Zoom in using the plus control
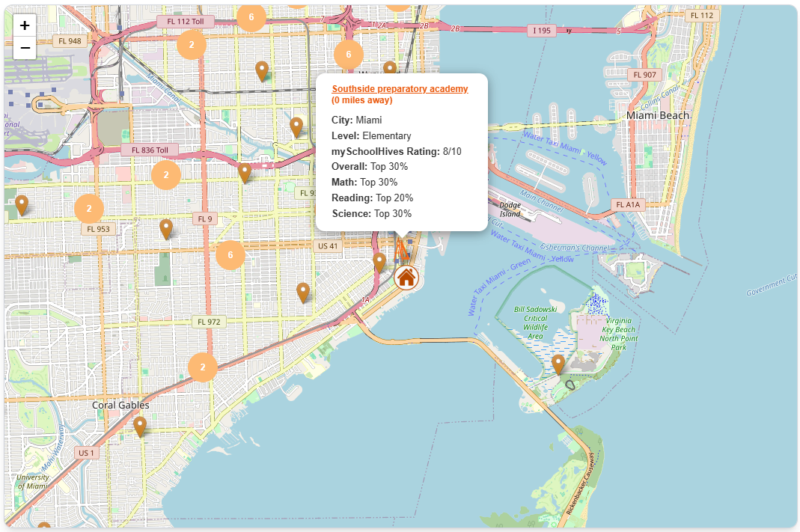Viewport: 800px width, 532px height. coord(24,25)
